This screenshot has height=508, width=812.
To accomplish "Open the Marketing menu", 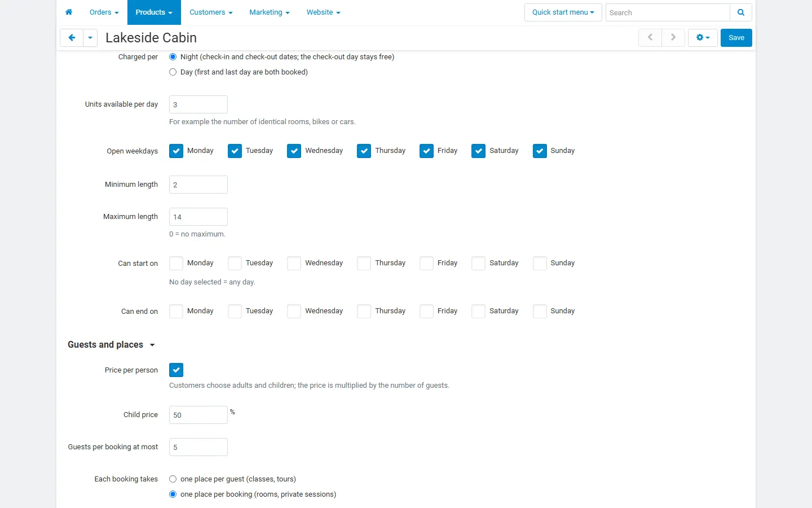I will [x=270, y=12].
